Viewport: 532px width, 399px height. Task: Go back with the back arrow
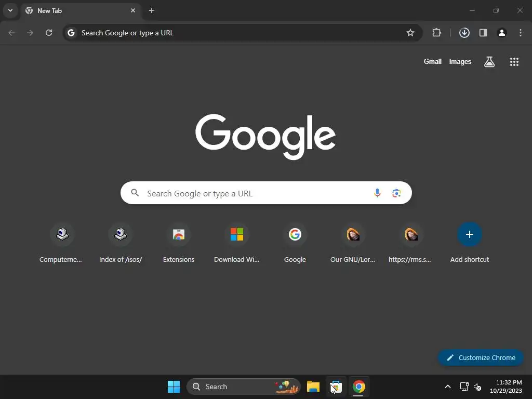click(x=11, y=33)
